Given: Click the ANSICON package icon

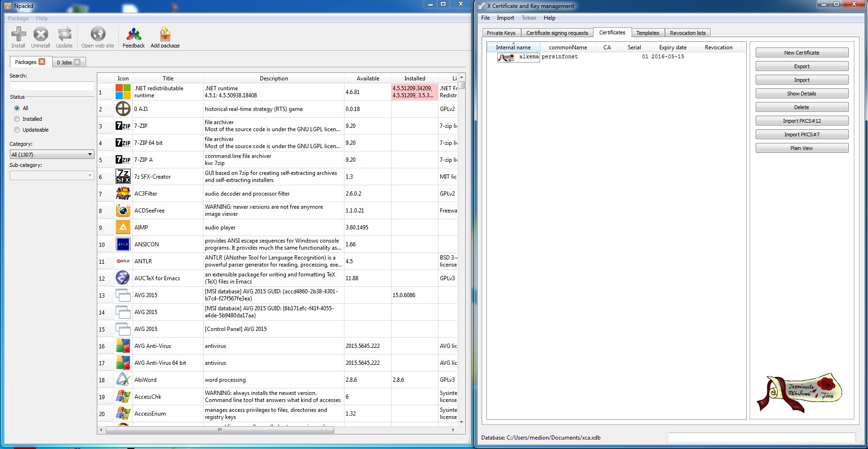Looking at the screenshot, I should pos(123,244).
